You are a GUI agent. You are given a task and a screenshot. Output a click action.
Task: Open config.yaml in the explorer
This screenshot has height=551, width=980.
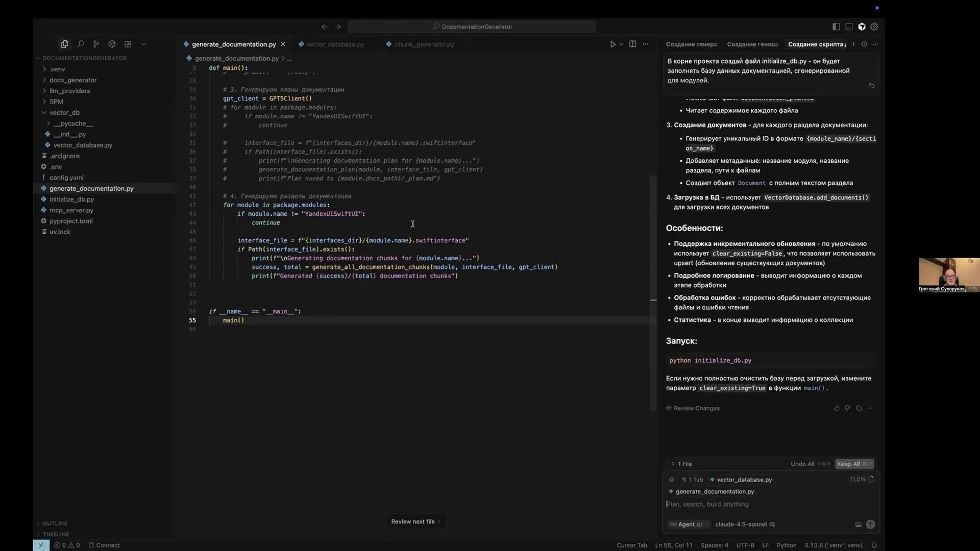click(x=66, y=178)
